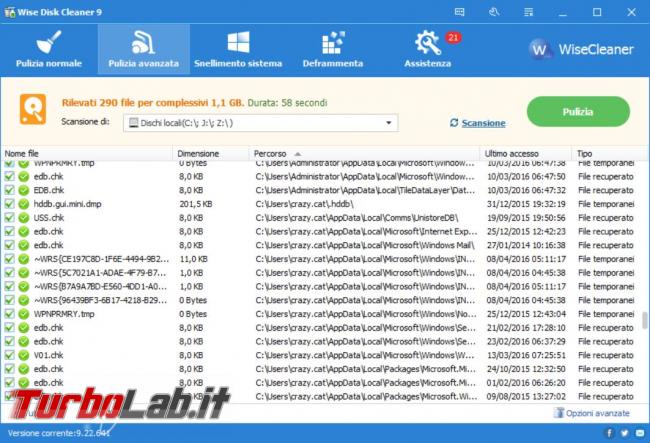Open the email icon in status bar
The width and height of the screenshot is (650, 443).
pyautogui.click(x=640, y=433)
